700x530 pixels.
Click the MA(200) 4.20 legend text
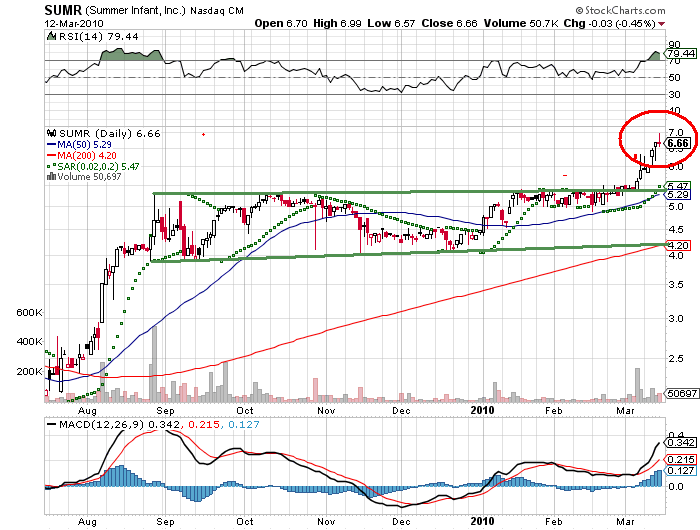coord(87,156)
